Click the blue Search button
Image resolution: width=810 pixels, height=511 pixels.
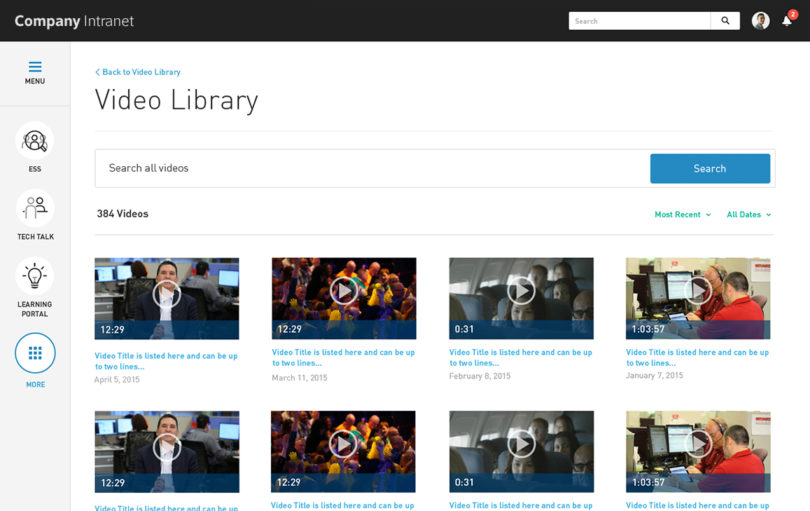coord(710,168)
